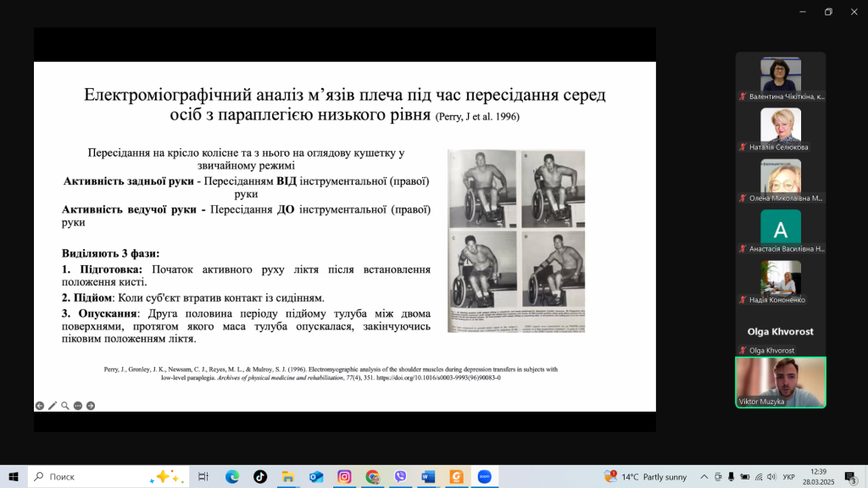Open the slide zoom magnifier tool
This screenshot has width=868, height=488.
pyautogui.click(x=65, y=406)
